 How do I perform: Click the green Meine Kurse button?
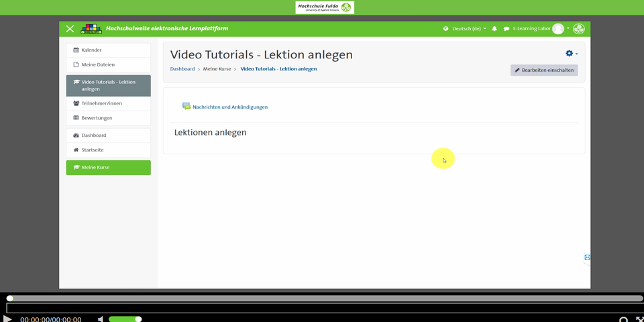(x=109, y=168)
